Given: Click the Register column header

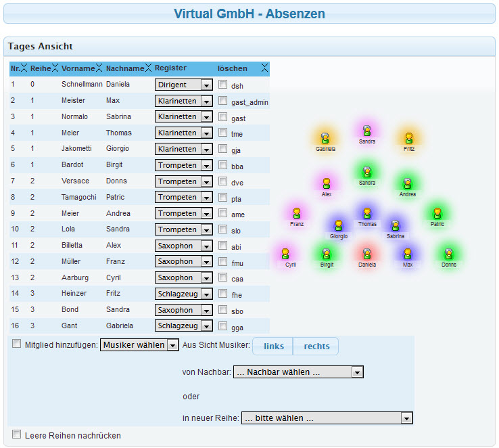Looking at the screenshot, I should click(x=170, y=68).
